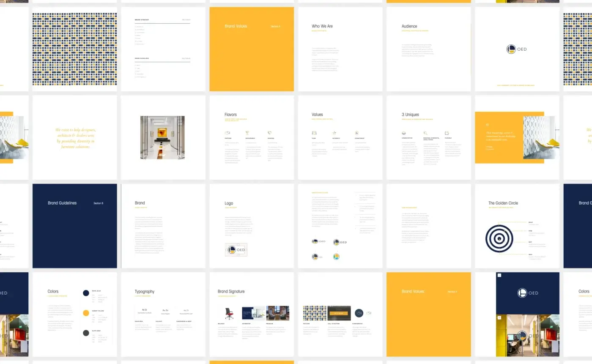Click the Partner handshake icon under Flavors
Viewport: 592px width, 364px height.
pos(227,133)
